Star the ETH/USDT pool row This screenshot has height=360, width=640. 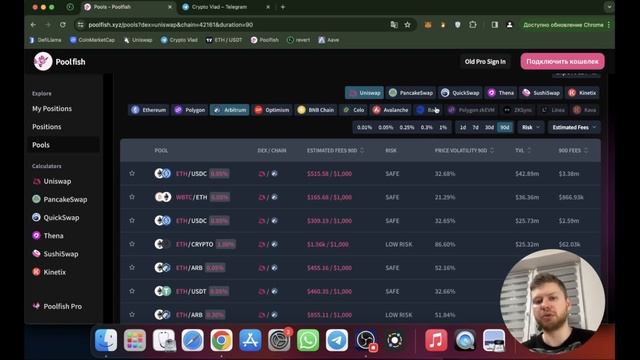(x=132, y=291)
